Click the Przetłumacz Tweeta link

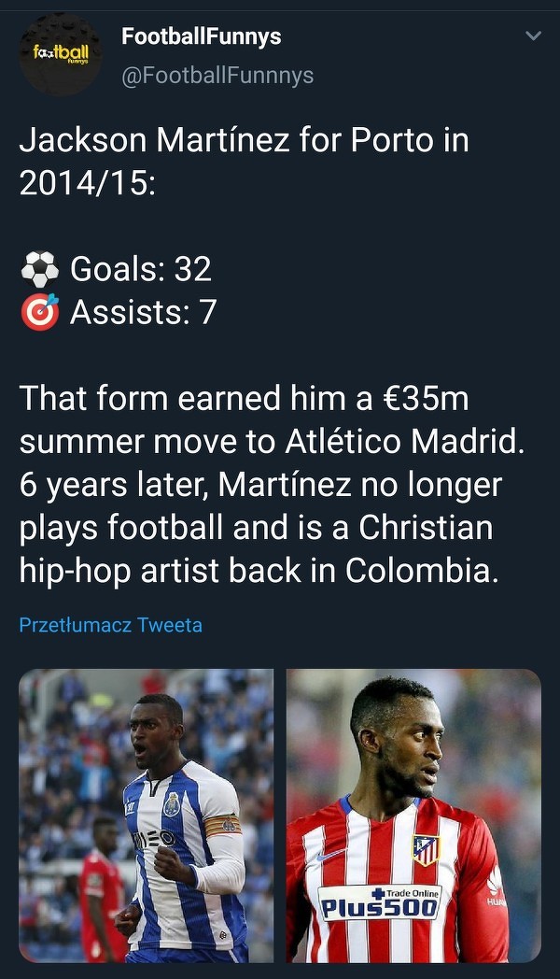click(x=110, y=625)
